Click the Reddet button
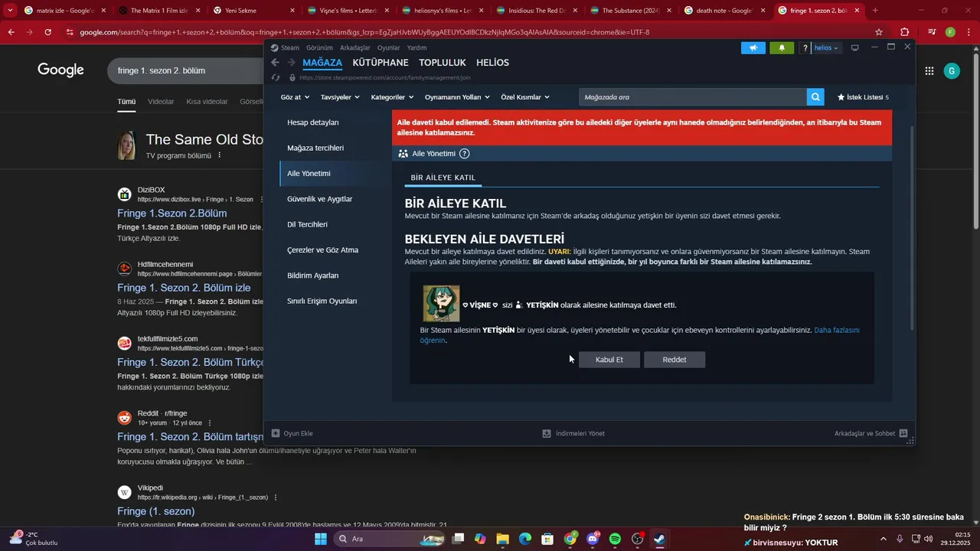This screenshot has height=551, width=980. pyautogui.click(x=675, y=360)
